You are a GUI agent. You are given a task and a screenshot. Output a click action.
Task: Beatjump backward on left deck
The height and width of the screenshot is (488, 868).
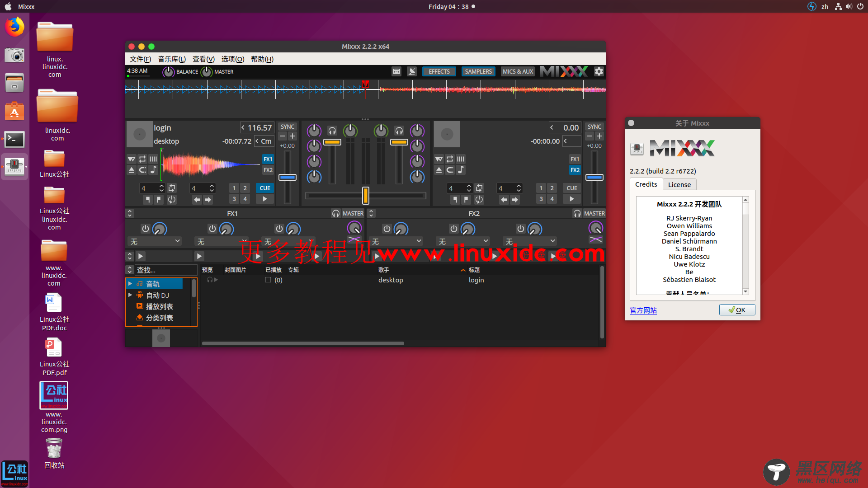(x=197, y=199)
